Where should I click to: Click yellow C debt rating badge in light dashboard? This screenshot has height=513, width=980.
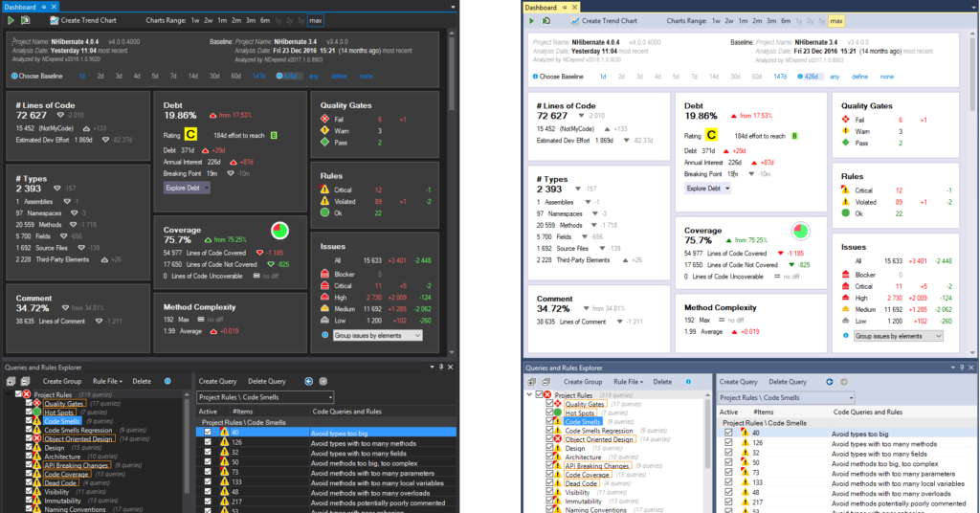[x=711, y=136]
